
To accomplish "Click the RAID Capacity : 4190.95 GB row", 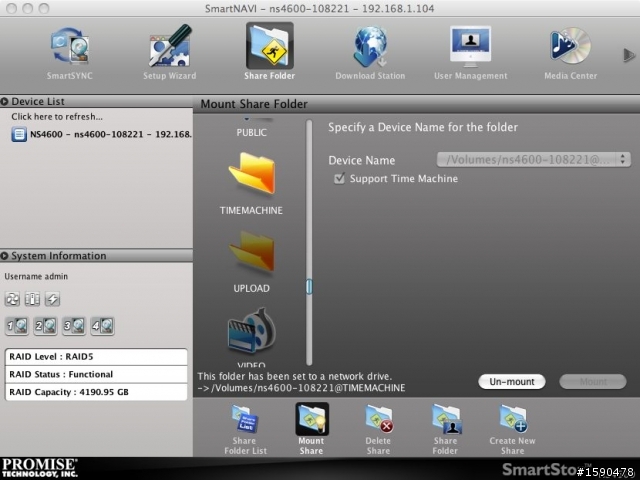I will [x=96, y=392].
